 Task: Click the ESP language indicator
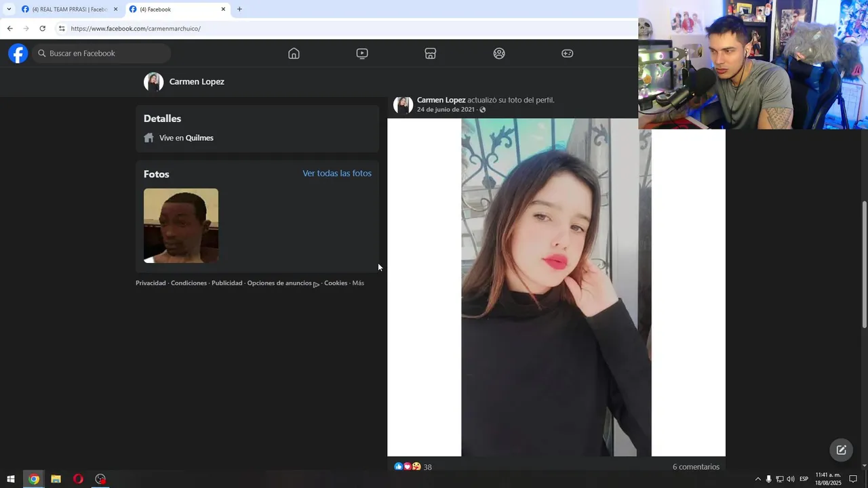pos(804,479)
